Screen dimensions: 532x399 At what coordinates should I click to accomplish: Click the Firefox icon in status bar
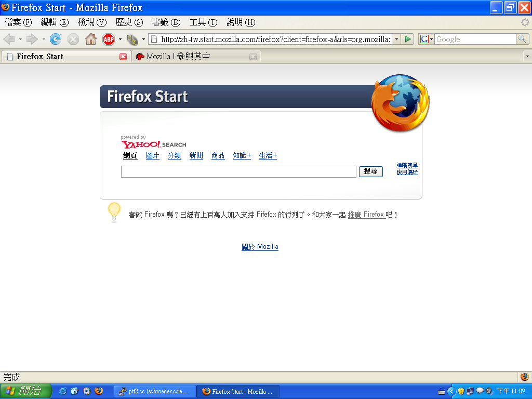pyautogui.click(x=525, y=377)
